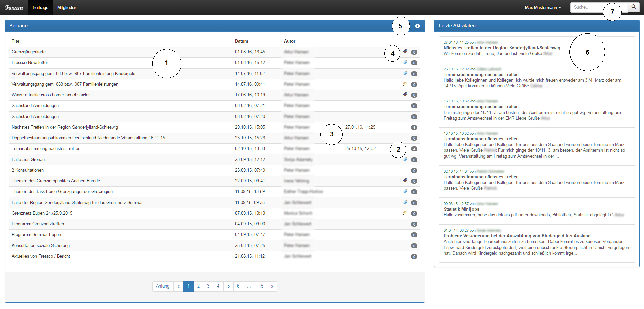This screenshot has width=644, height=309.
Task: Click paperclip in Themen des Grenzinfopunktes row
Action: pyautogui.click(x=405, y=181)
